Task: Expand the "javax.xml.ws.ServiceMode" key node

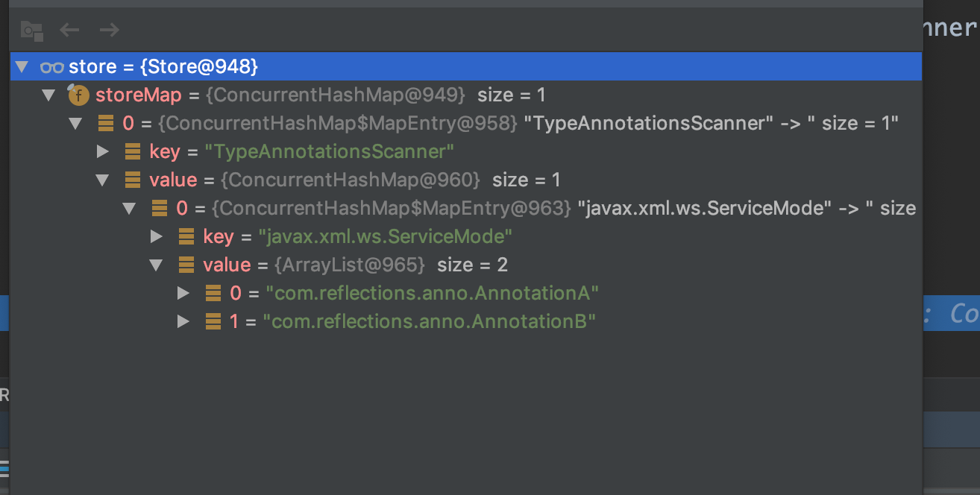Action: pos(157,237)
